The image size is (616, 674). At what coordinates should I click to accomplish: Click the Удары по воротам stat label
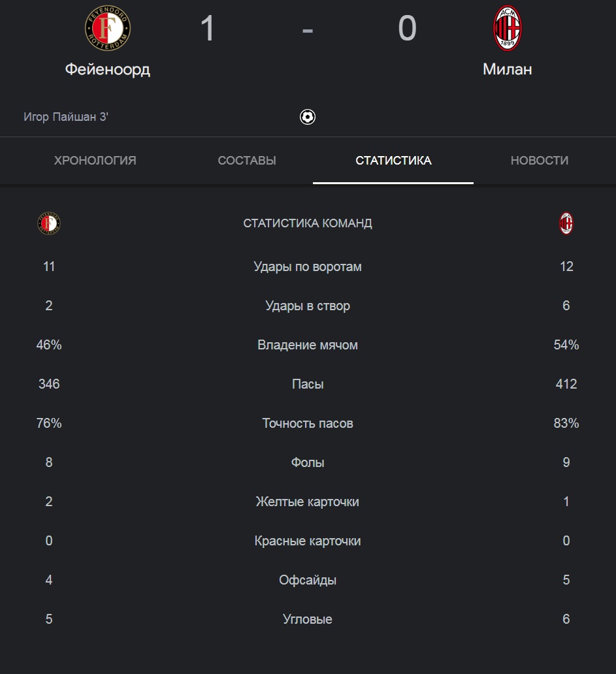click(x=308, y=266)
